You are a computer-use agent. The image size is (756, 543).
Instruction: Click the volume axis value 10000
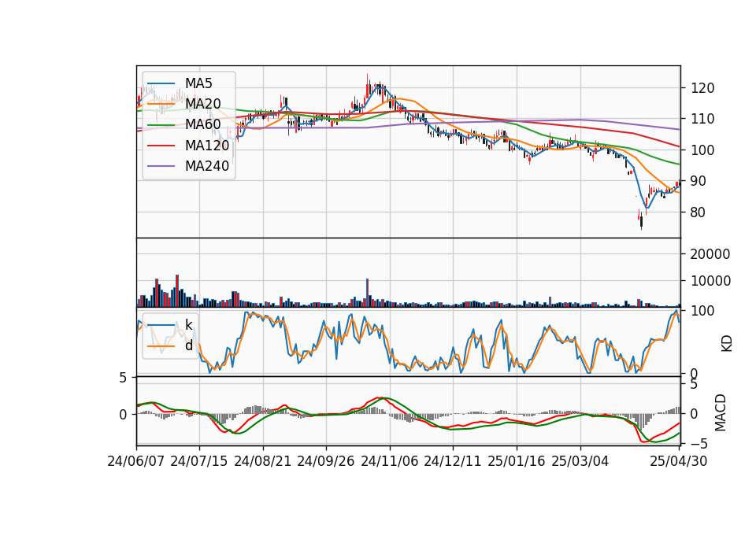coord(710,282)
